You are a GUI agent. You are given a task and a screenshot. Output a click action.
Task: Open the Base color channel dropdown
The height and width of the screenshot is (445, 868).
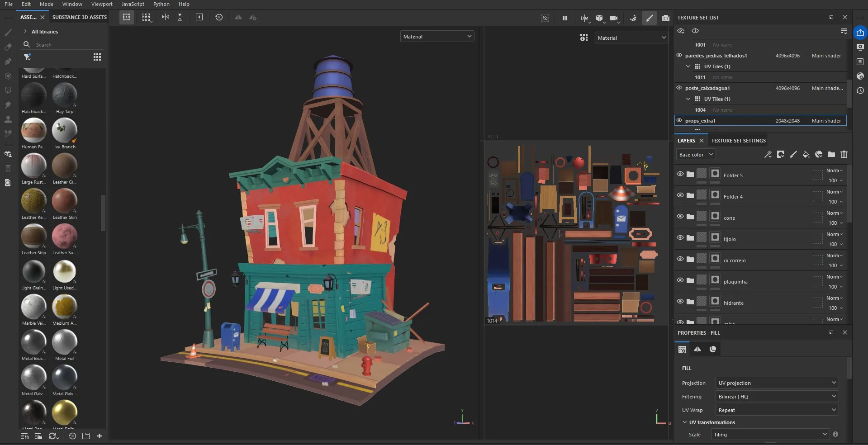[x=696, y=155]
